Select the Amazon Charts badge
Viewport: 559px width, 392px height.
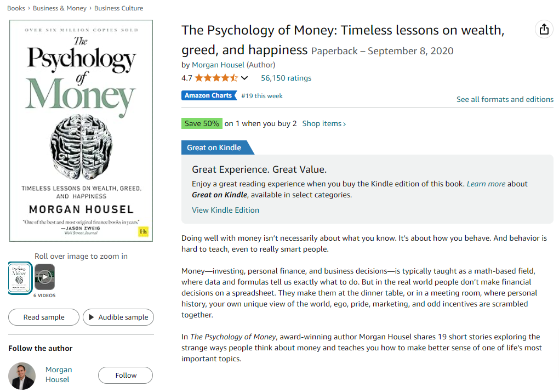(x=209, y=95)
